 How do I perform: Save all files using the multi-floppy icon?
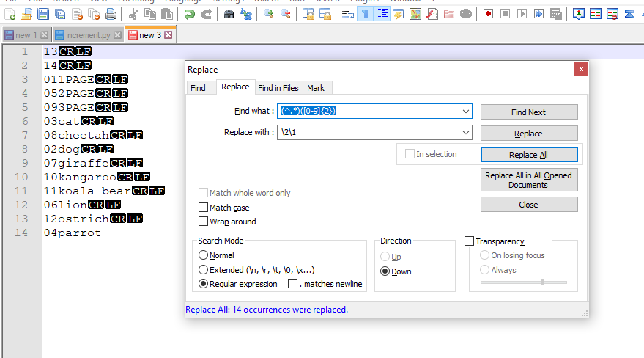pos(60,15)
